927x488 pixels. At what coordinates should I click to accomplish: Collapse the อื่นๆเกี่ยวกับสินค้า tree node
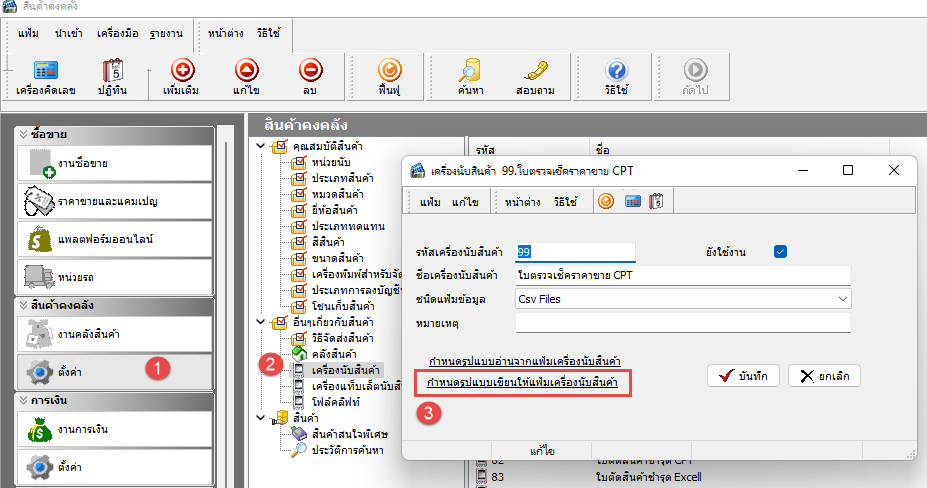point(262,322)
